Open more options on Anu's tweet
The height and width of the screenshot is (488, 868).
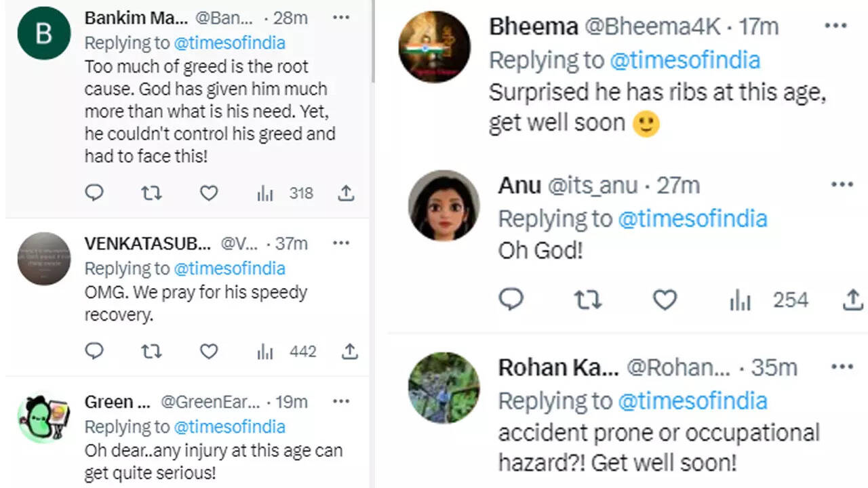click(842, 184)
